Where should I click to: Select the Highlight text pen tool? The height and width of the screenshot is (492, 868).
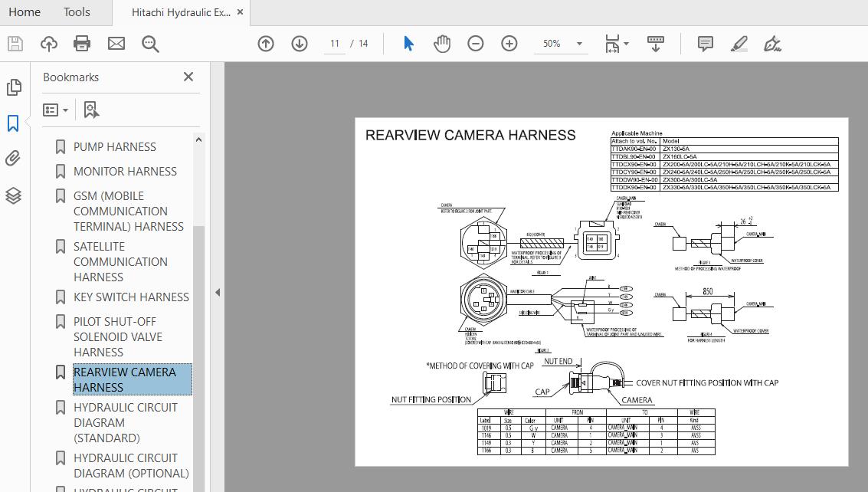[739, 44]
